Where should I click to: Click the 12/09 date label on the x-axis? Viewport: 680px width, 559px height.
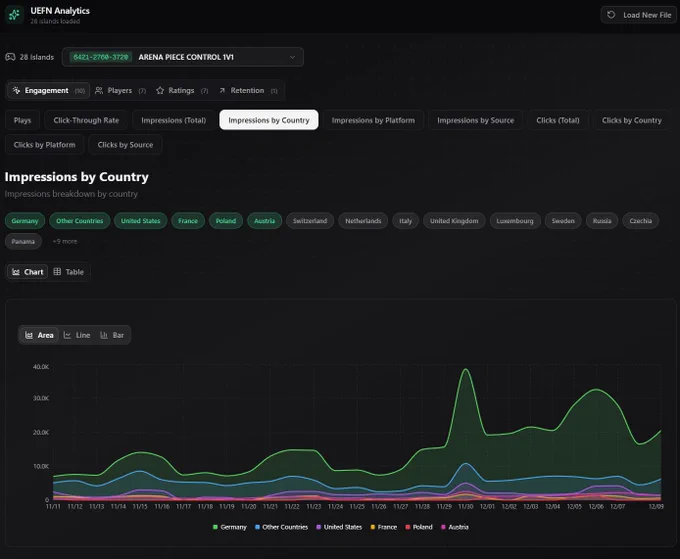tap(656, 507)
